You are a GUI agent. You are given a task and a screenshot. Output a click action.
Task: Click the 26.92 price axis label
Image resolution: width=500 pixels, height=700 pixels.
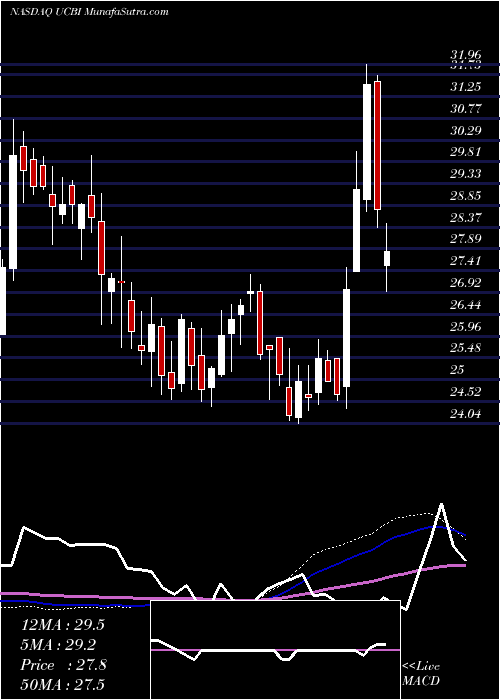click(x=466, y=283)
